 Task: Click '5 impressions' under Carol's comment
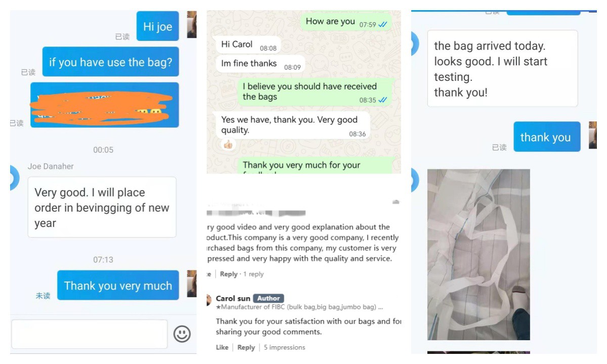point(284,347)
